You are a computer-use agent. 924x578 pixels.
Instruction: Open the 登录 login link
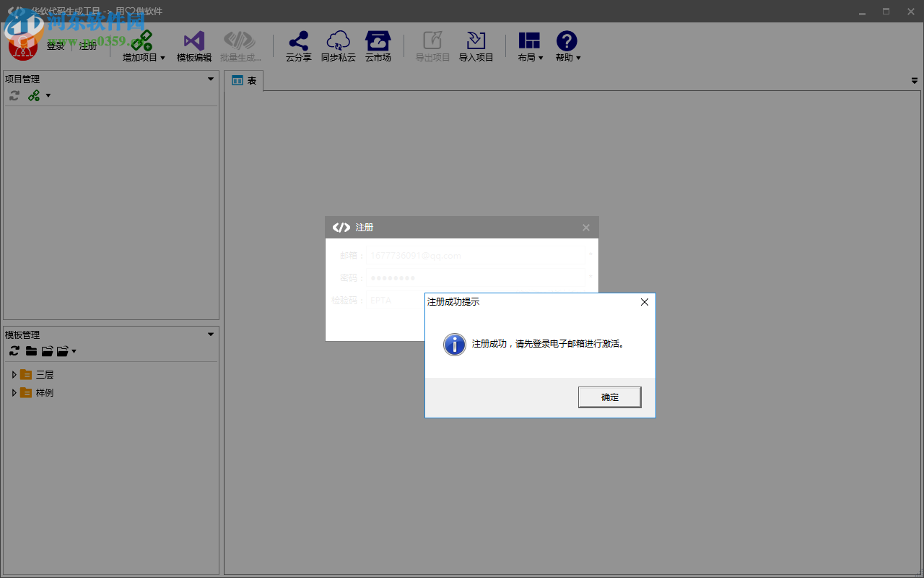click(x=56, y=46)
